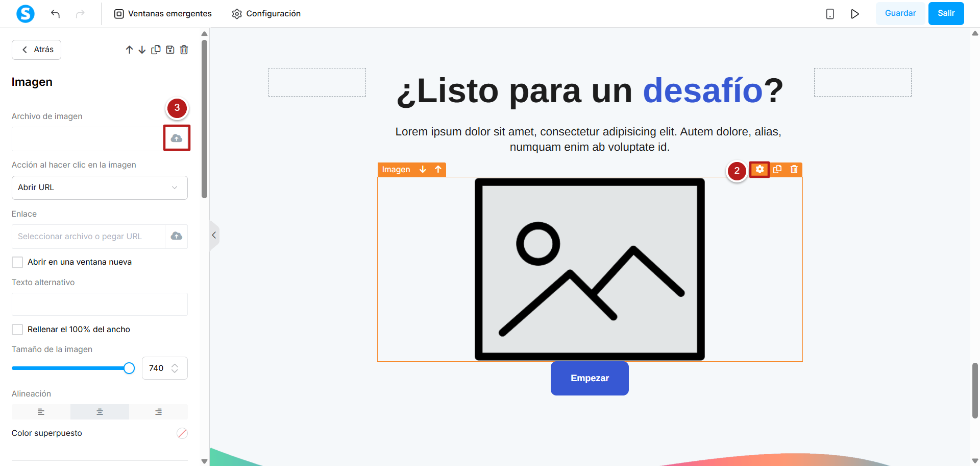
Task: Click the Archivo de imagen input field
Action: point(88,138)
